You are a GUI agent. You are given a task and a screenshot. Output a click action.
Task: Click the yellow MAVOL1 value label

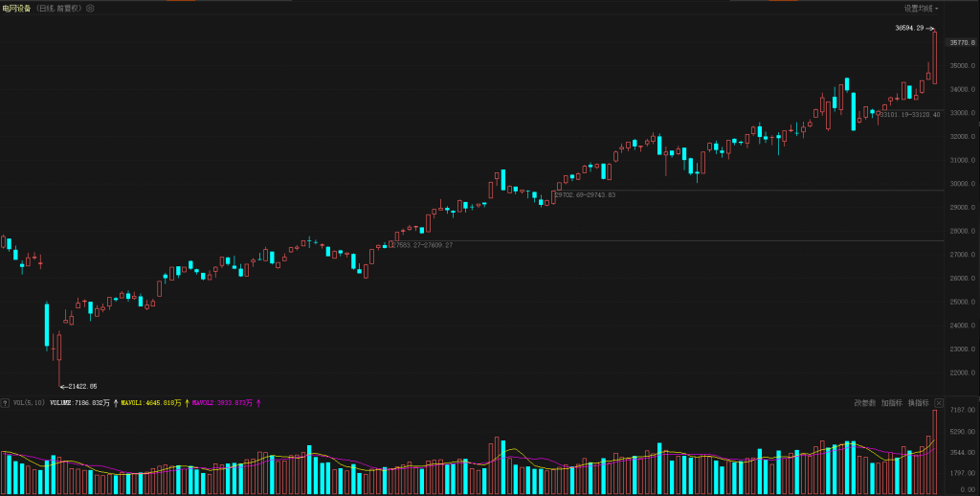(151, 403)
